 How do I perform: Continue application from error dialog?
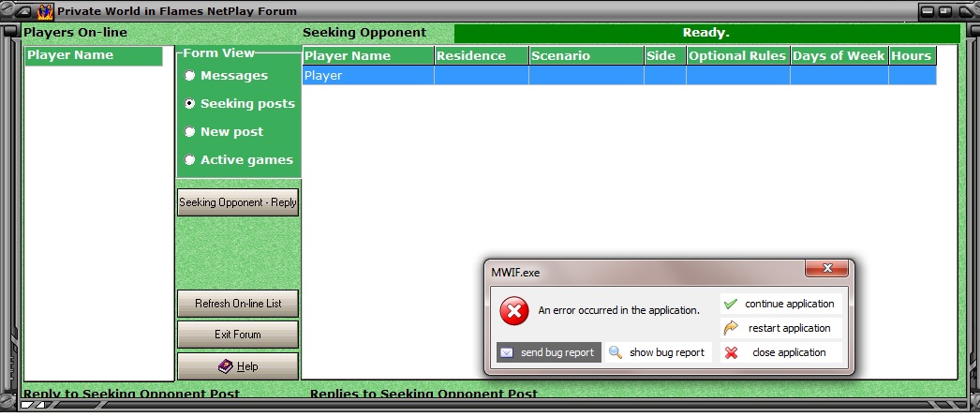coord(781,304)
